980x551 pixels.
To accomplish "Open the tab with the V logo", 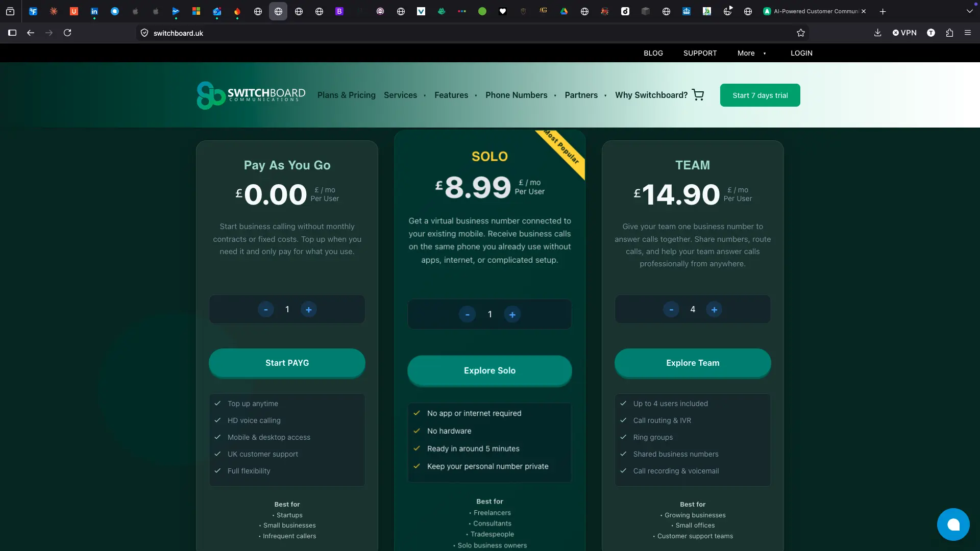I will [421, 11].
